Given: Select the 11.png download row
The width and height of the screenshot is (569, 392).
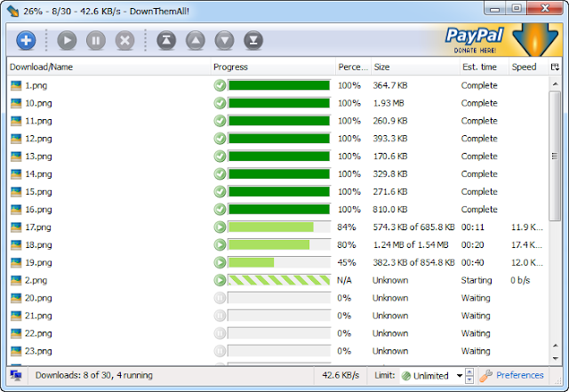Looking at the screenshot, I should (x=276, y=121).
